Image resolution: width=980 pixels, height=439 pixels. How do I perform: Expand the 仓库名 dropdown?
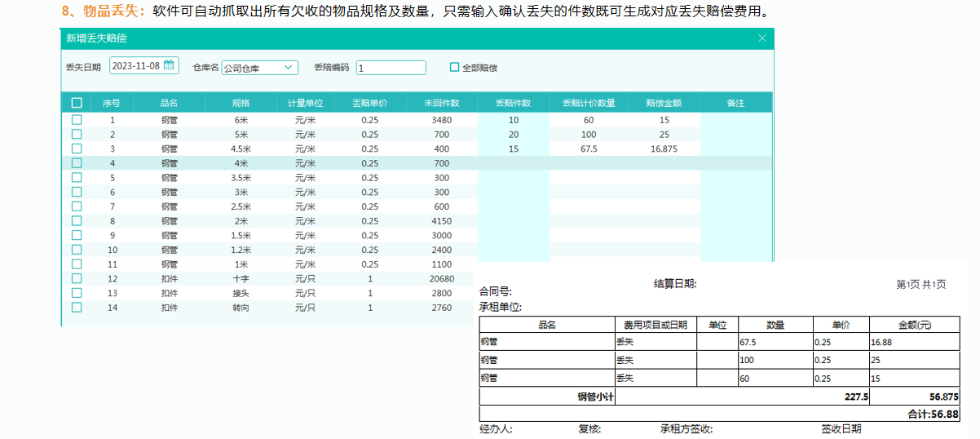pyautogui.click(x=289, y=68)
